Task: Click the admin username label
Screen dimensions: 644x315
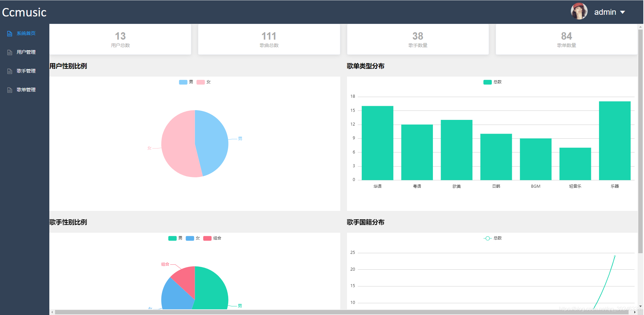Action: point(605,12)
